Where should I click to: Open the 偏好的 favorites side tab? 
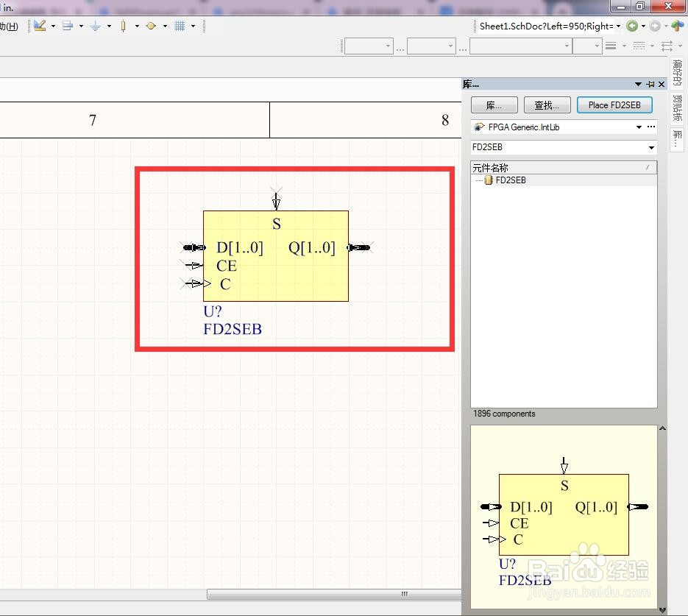tap(677, 73)
